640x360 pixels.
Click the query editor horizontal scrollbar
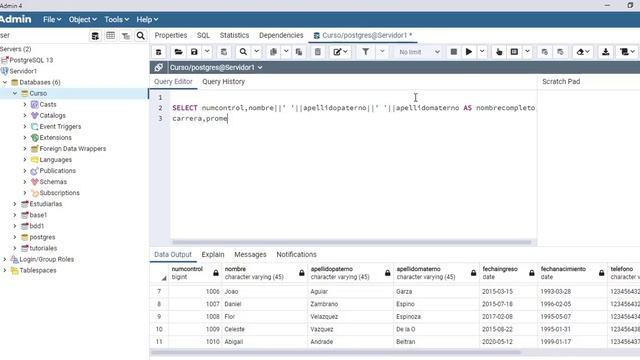point(352,242)
